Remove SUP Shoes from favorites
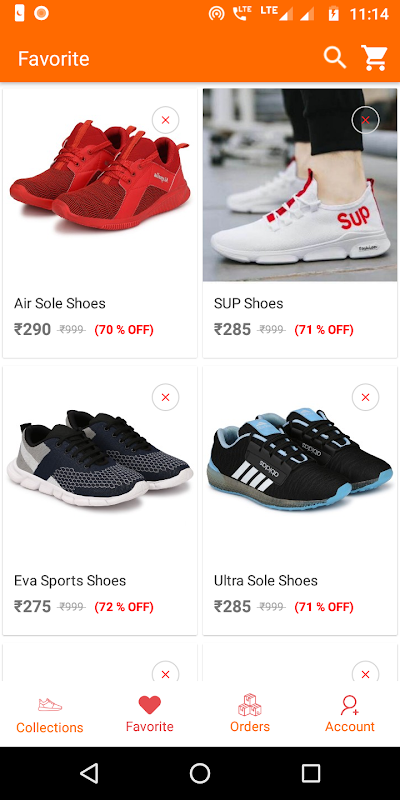Image resolution: width=400 pixels, height=800 pixels. 365,120
